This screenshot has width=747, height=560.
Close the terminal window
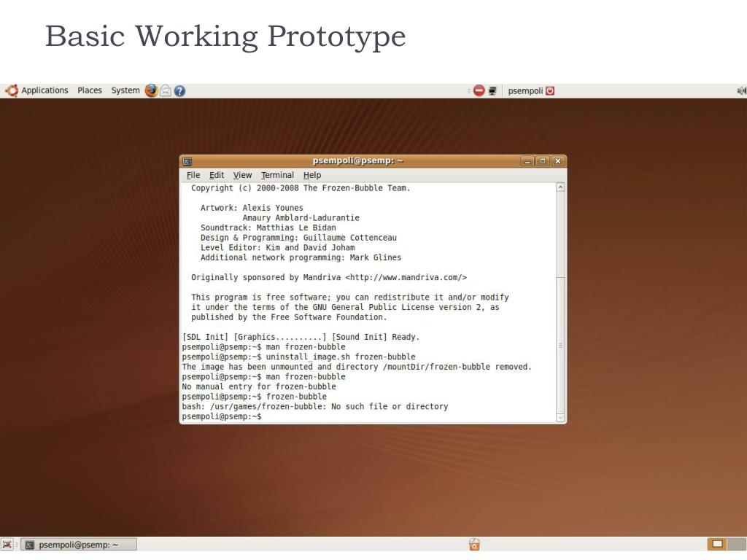[557, 161]
